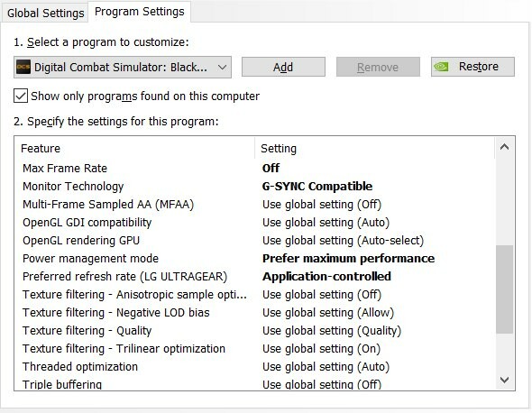This screenshot has height=413, width=532.
Task: Click the Remove button
Action: (x=378, y=67)
